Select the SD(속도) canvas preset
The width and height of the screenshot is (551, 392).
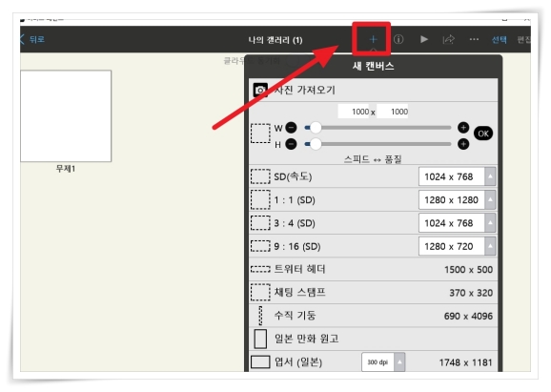click(373, 176)
